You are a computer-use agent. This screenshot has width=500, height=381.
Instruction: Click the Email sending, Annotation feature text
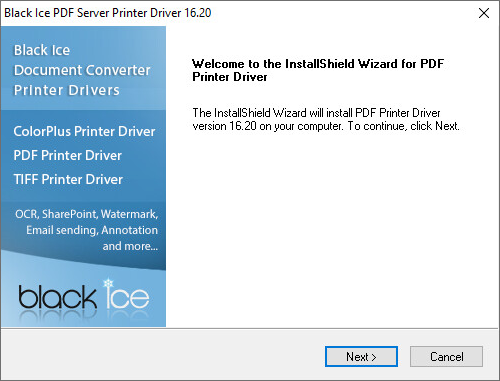(92, 230)
